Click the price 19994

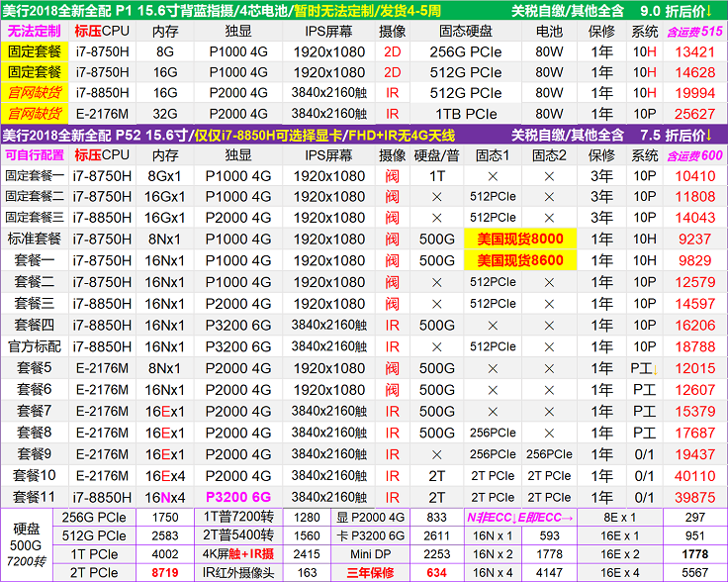pos(694,93)
